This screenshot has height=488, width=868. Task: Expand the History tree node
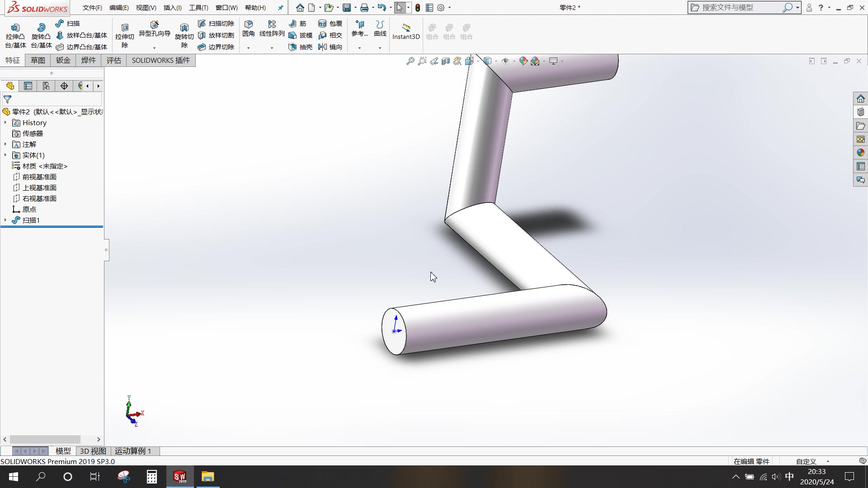tap(5, 122)
